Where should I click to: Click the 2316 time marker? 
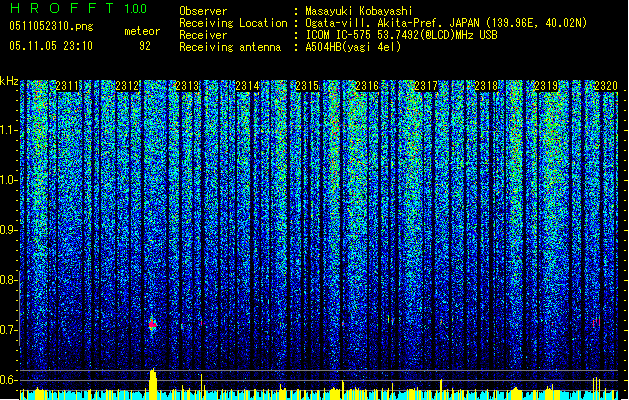click(367, 86)
